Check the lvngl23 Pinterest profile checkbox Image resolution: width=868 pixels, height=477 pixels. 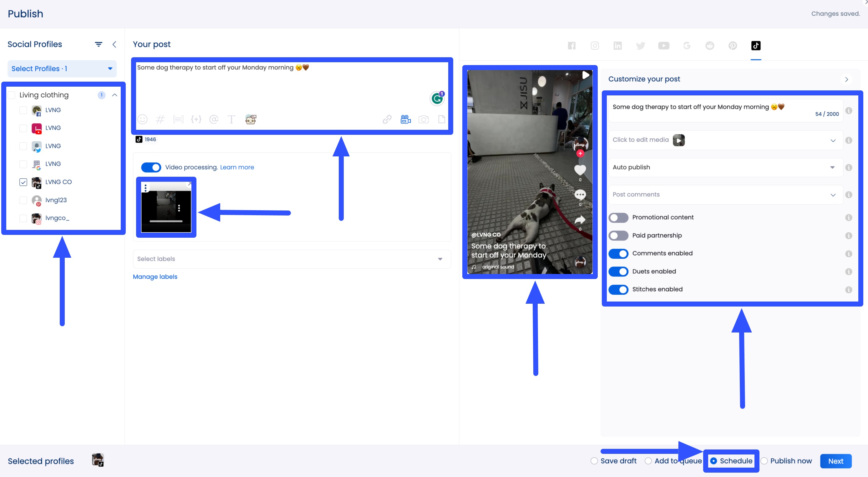pos(23,200)
